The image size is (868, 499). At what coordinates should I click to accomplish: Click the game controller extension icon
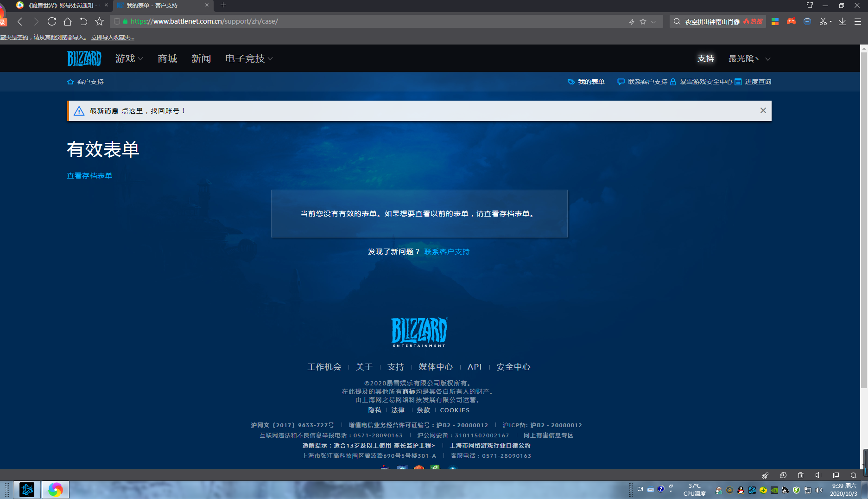click(791, 21)
